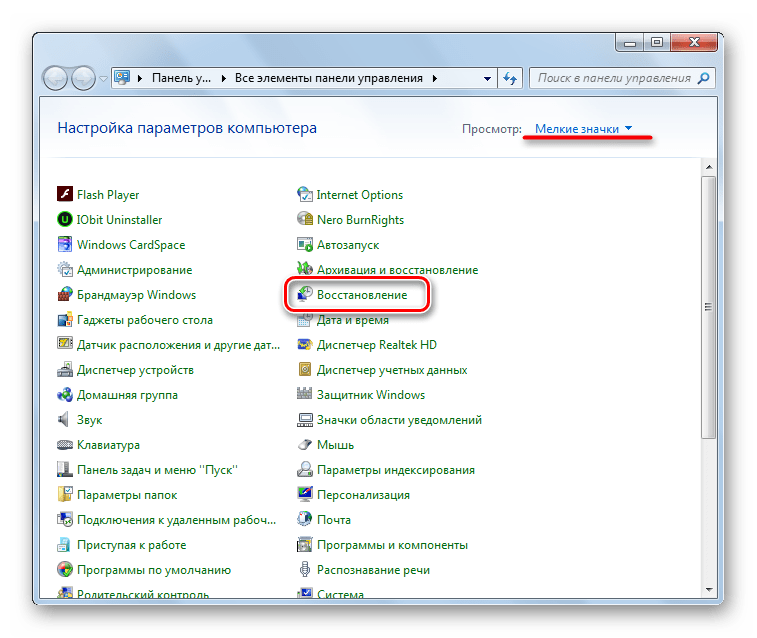The width and height of the screenshot is (757, 638).
Task: Open the Восстановление link text
Action: (362, 295)
